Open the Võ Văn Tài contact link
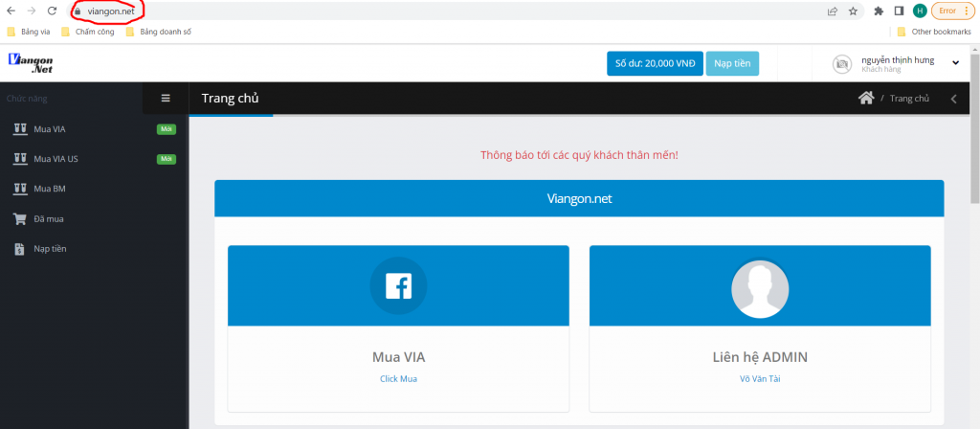This screenshot has width=980, height=429. [759, 378]
